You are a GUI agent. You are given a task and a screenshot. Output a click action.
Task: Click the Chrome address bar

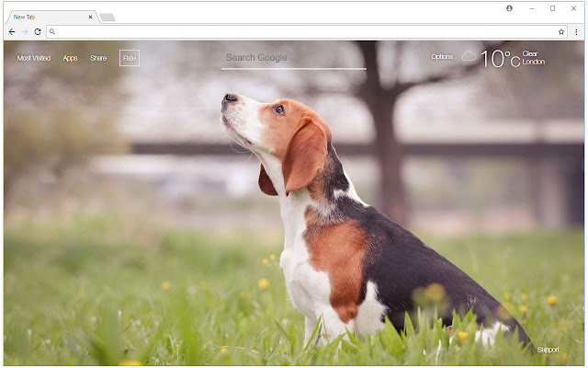pyautogui.click(x=307, y=32)
